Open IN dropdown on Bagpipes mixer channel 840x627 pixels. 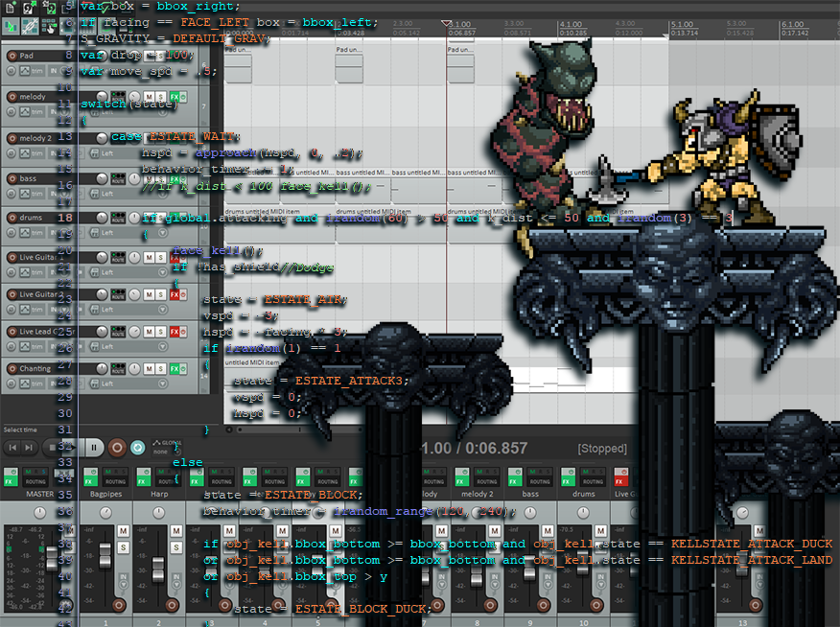point(123,580)
